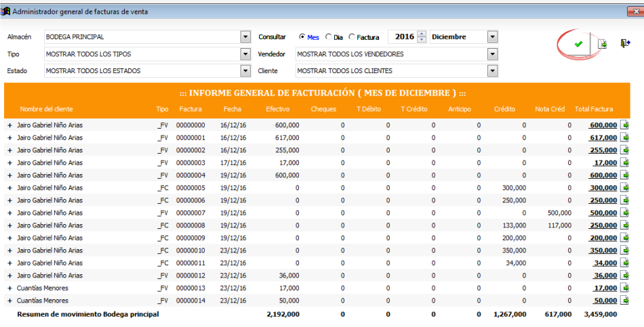Increase the year 2016 with up arrow
The image size is (644, 327).
pyautogui.click(x=422, y=34)
